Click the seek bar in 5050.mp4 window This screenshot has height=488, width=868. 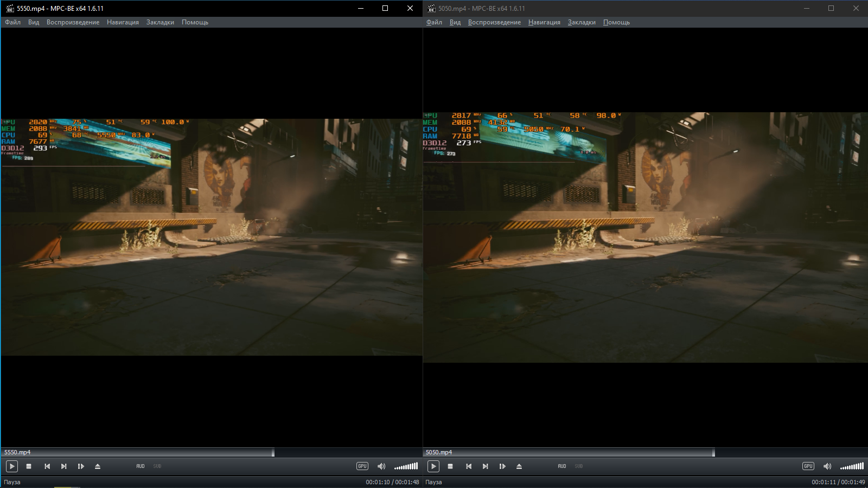coord(645,452)
